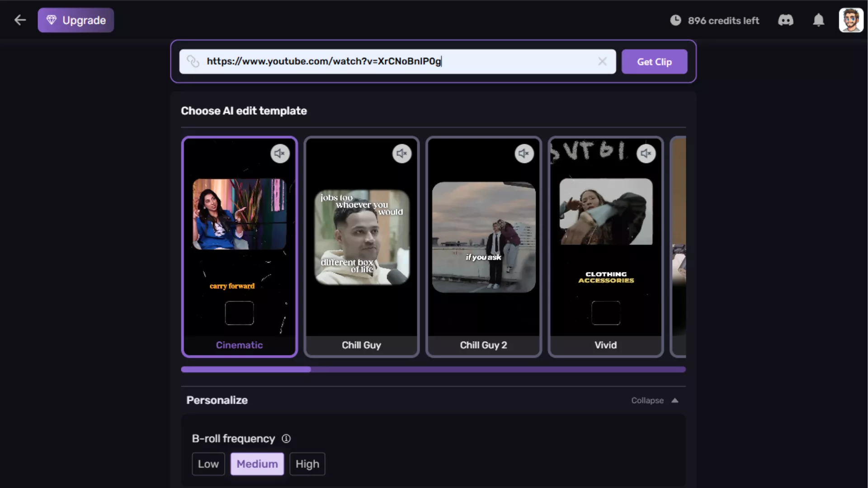Click the credits clock icon
This screenshot has width=868, height=488.
[675, 20]
